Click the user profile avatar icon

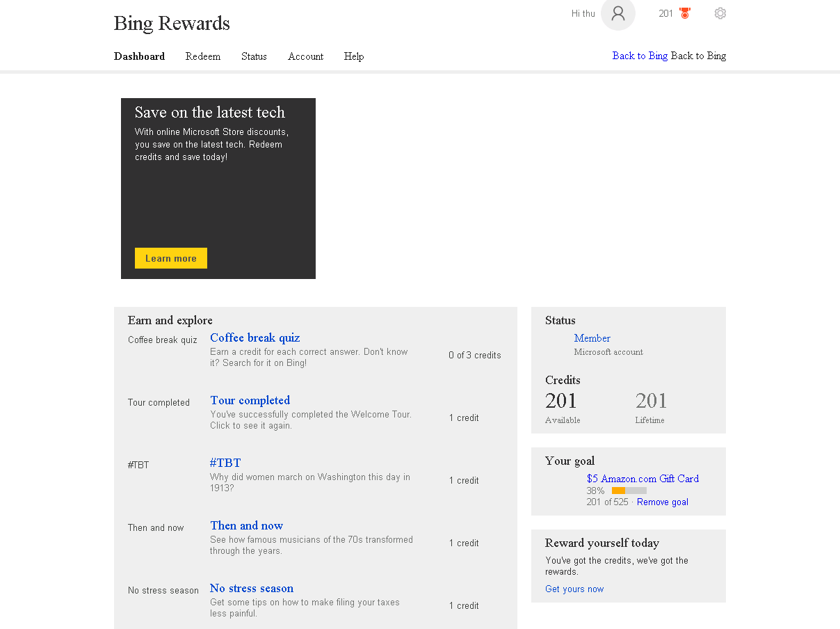coord(617,14)
